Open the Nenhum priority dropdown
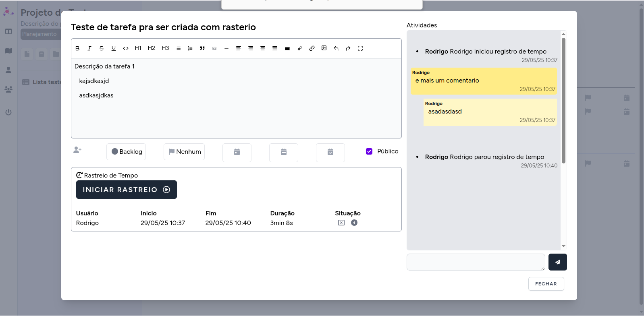This screenshot has height=316, width=644. point(184,152)
